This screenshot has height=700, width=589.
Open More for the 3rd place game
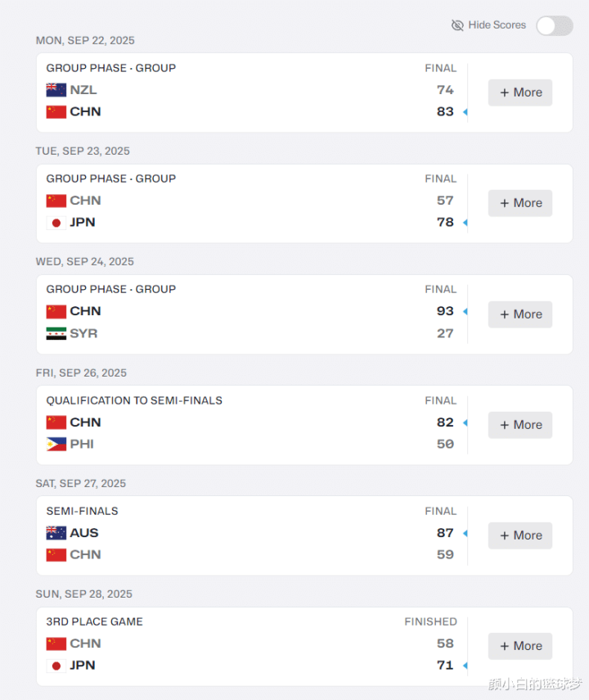[x=520, y=646]
